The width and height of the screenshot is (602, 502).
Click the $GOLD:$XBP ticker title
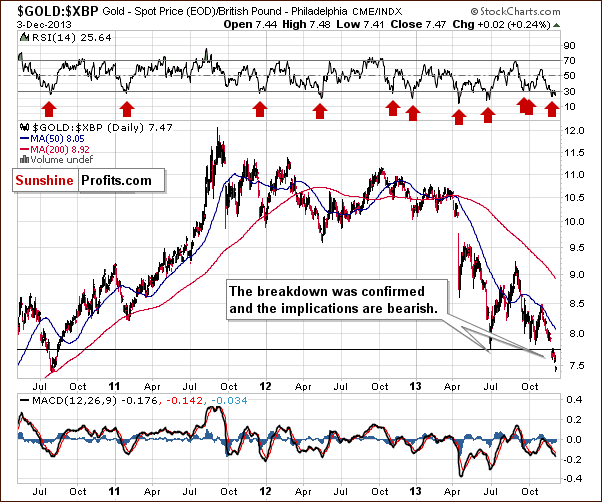coord(58,12)
